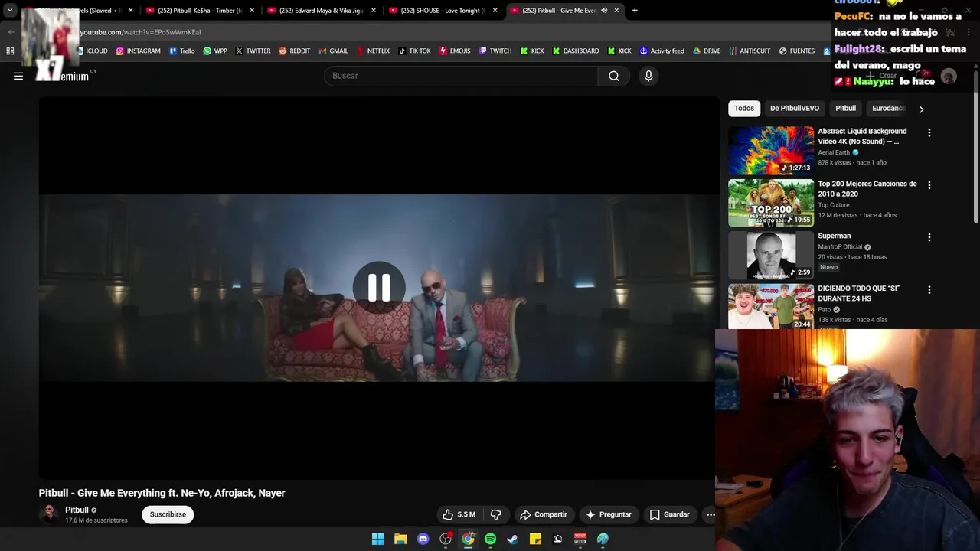Open options menu for Diciendo todo que SI
The width and height of the screenshot is (980, 551).
[929, 290]
